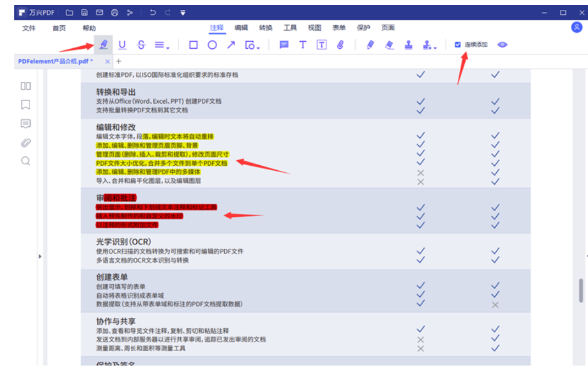
Task: Expand the left sidebar panel arrow
Action: [40, 256]
